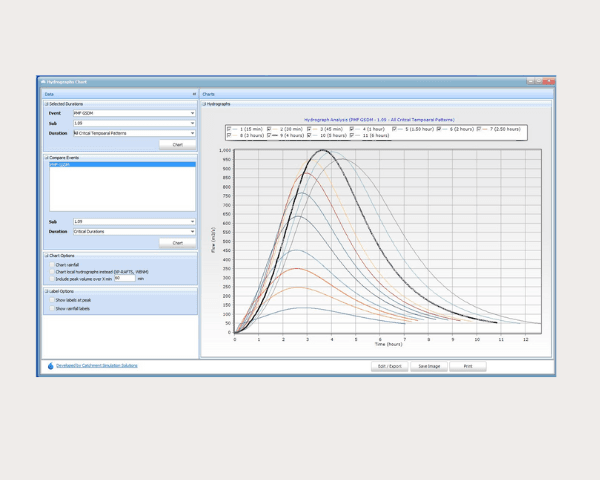Click the Charts panel header

coord(377,94)
